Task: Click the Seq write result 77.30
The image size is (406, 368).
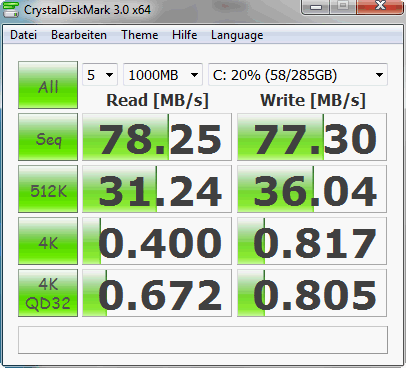Action: (312, 137)
